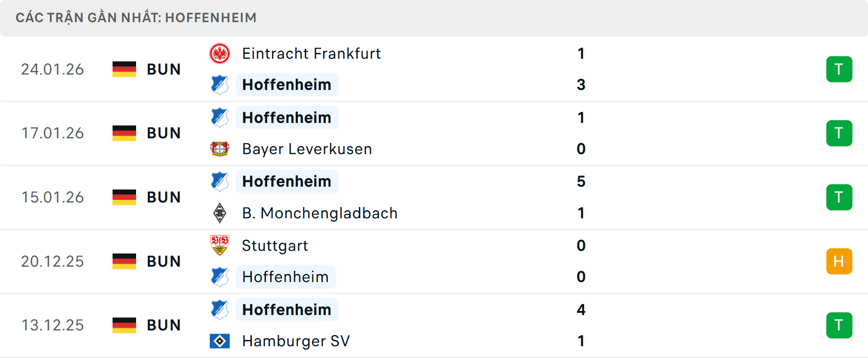Screen dimensions: 868x358
Task: Select the Hamburger SV diamond logo
Action: point(220,341)
